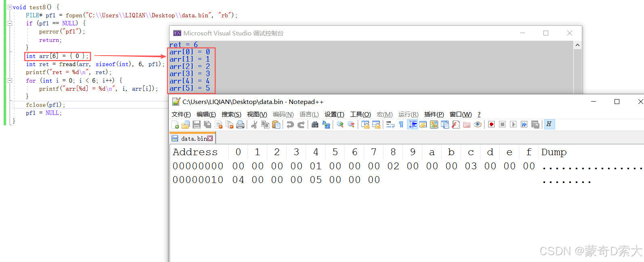The width and height of the screenshot is (644, 262).
Task: Click the Folder as Workspace icon
Action: (467, 125)
